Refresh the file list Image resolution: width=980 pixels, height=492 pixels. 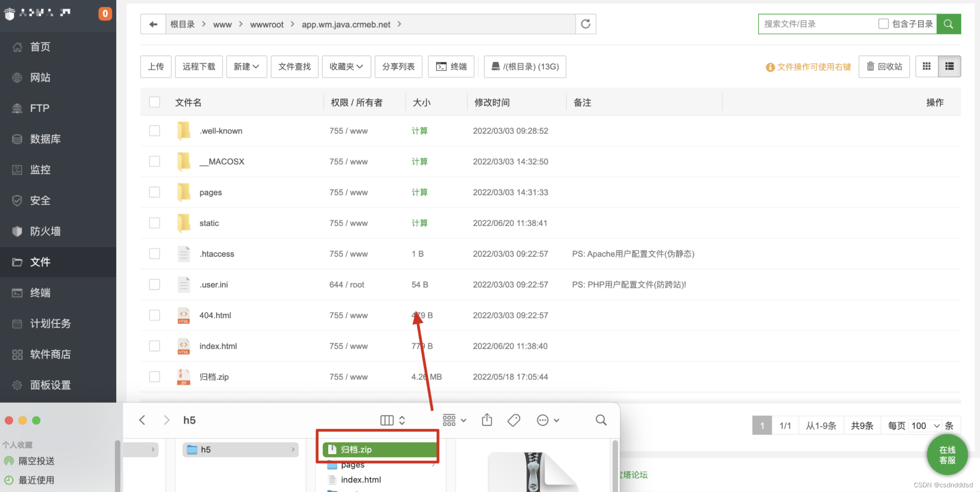pyautogui.click(x=586, y=24)
